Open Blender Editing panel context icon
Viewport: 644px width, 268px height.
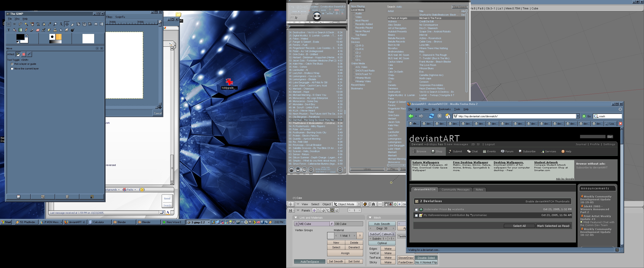[x=332, y=210]
